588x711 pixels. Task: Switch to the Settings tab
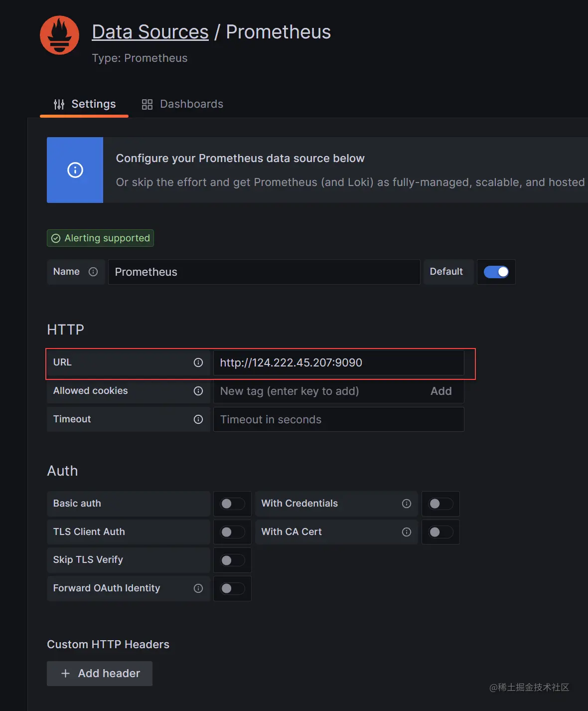click(84, 104)
